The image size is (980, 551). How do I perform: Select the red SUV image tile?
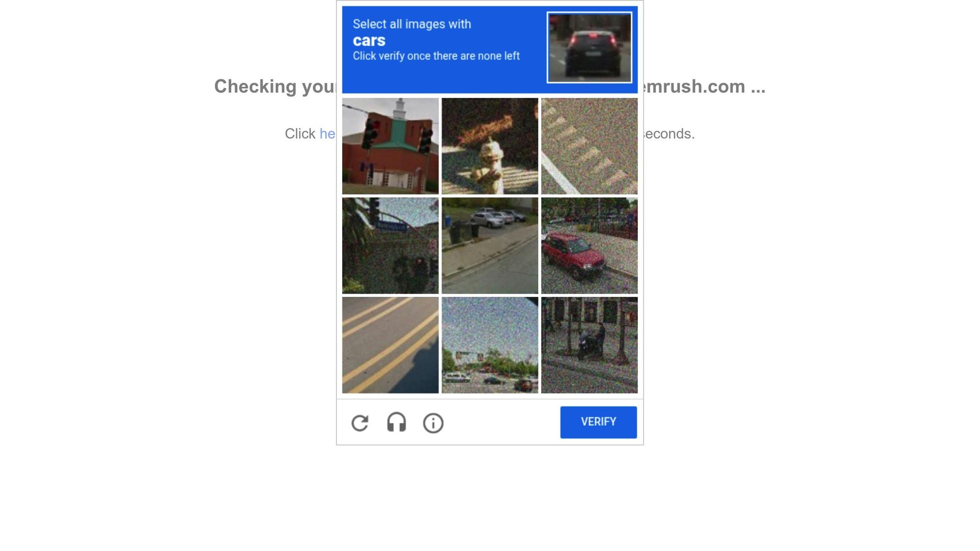[x=590, y=245]
